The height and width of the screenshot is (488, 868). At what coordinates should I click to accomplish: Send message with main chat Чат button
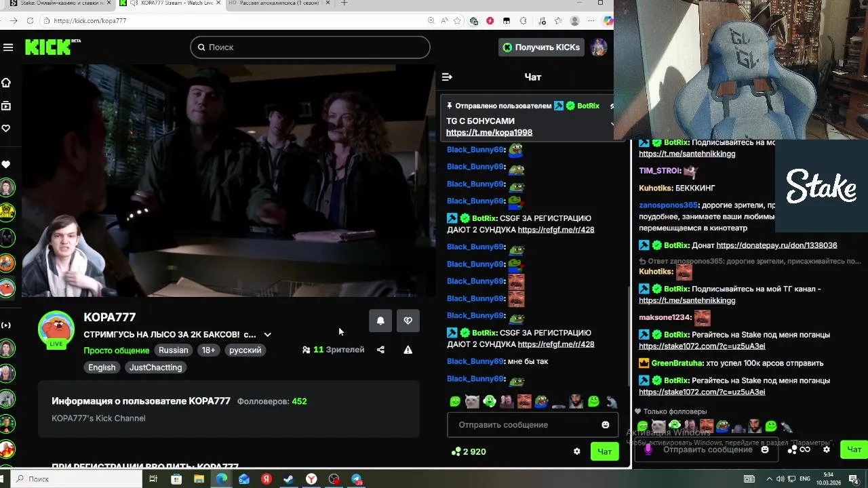(x=604, y=451)
